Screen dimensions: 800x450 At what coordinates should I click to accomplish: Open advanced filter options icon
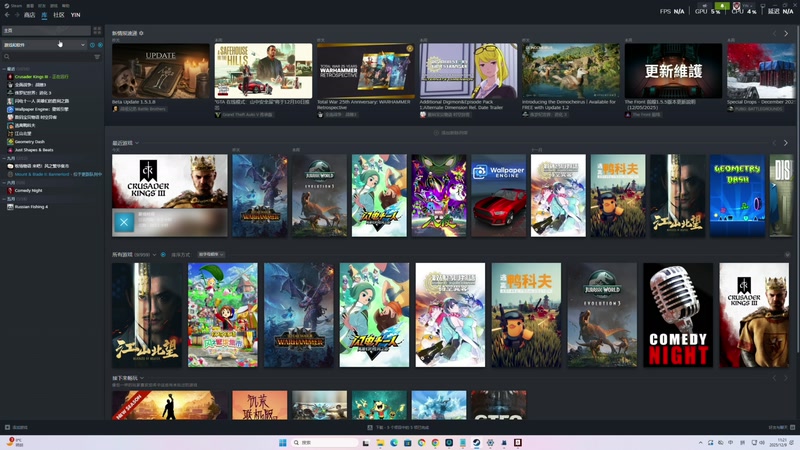[x=97, y=57]
